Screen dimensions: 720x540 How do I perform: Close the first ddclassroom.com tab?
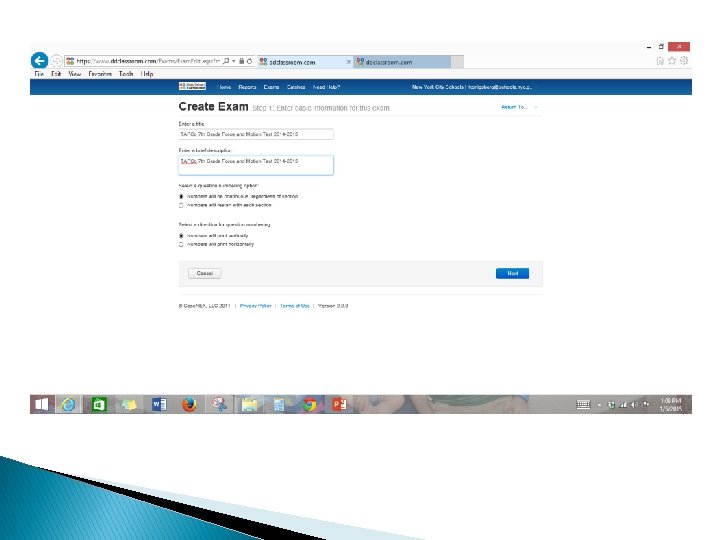click(x=349, y=62)
